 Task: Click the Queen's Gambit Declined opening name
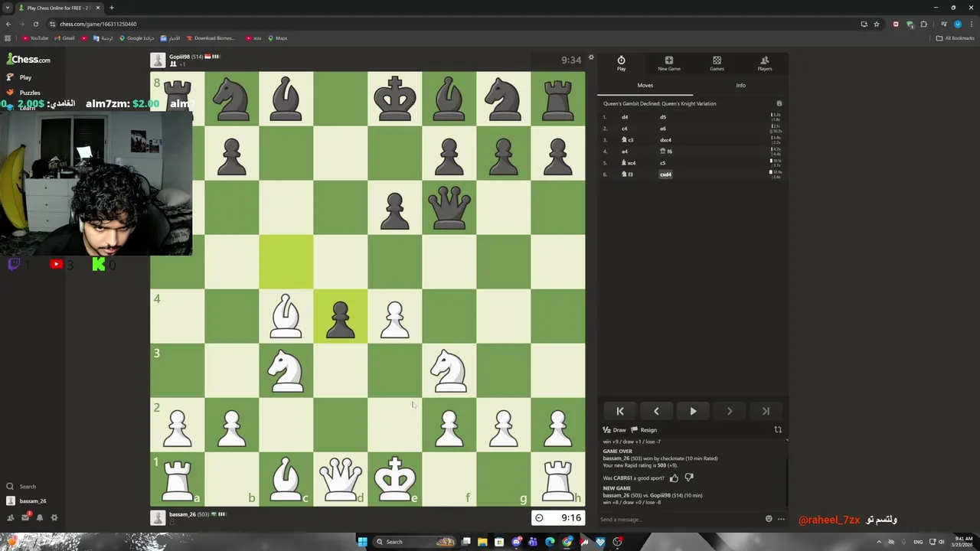tap(659, 103)
